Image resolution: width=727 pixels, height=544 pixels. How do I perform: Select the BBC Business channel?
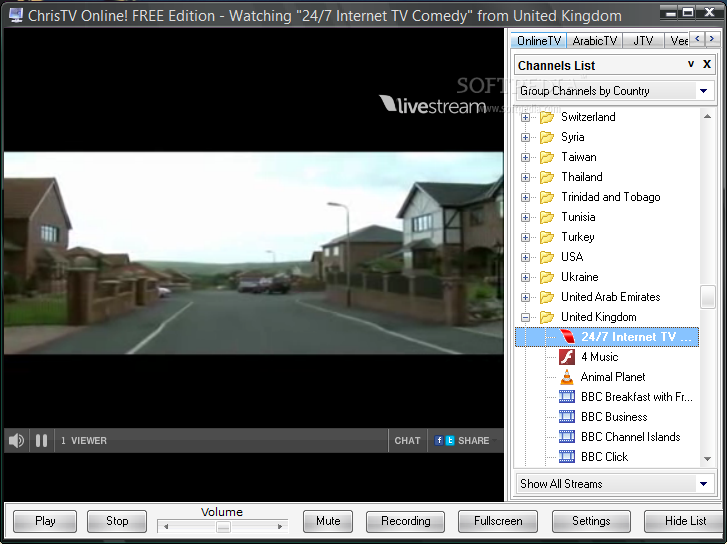(x=614, y=416)
